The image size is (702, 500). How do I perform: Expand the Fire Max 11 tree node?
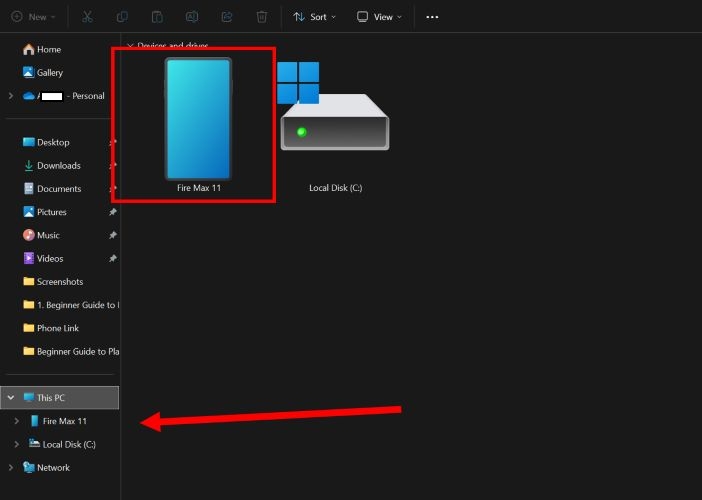[x=17, y=421]
